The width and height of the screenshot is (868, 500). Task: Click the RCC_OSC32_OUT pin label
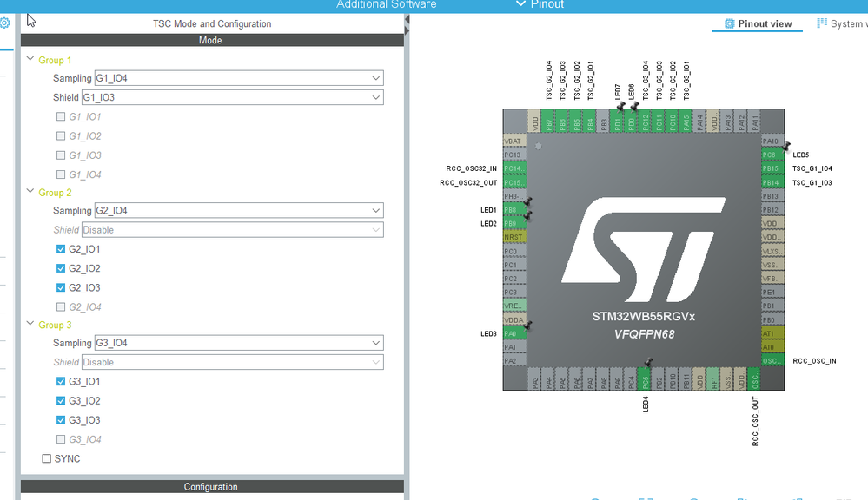point(468,182)
